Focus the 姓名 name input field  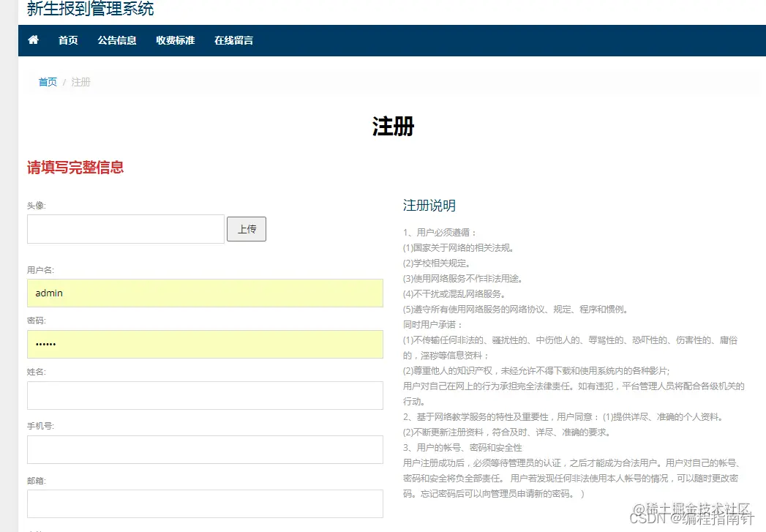[x=205, y=396]
